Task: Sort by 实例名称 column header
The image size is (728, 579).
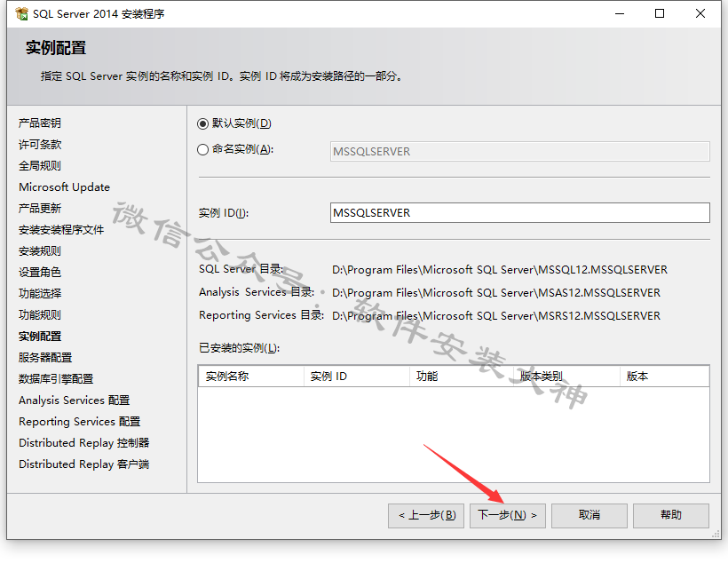Action: coord(251,377)
